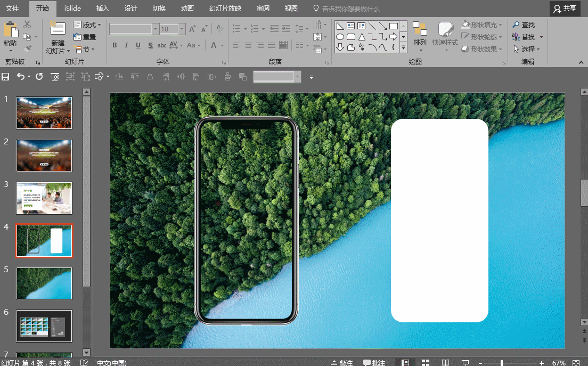The image size is (588, 366).
Task: Open the 幻灯片放映 Slide Show tab
Action: (x=225, y=8)
